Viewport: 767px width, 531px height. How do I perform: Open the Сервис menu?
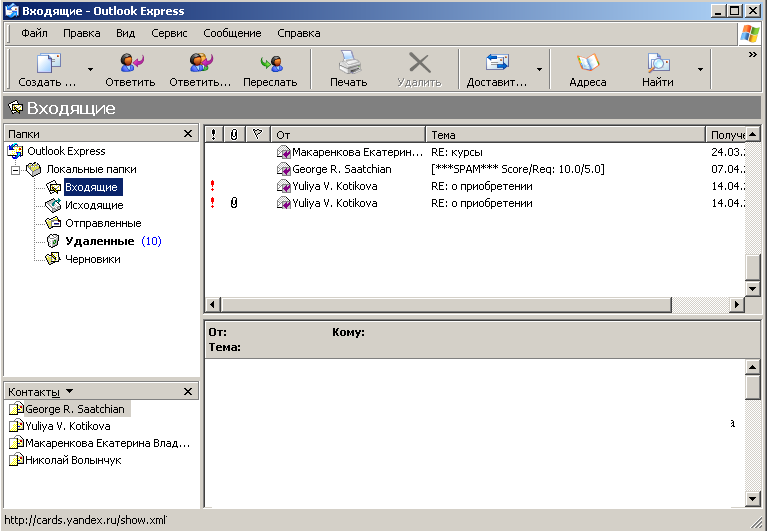169,33
